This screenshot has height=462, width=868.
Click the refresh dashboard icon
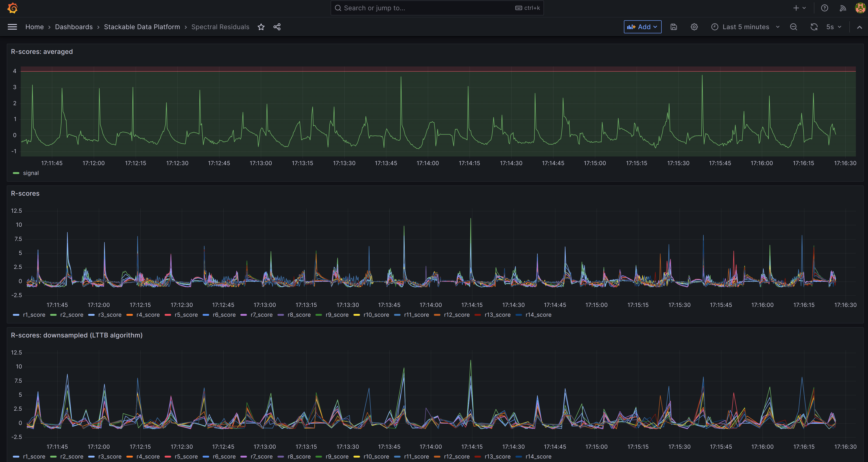coord(814,27)
